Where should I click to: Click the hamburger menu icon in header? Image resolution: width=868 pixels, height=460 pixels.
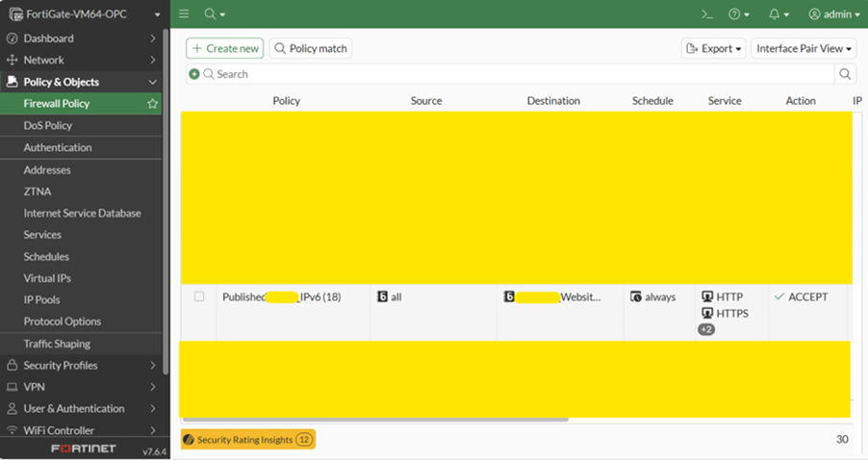pos(184,14)
